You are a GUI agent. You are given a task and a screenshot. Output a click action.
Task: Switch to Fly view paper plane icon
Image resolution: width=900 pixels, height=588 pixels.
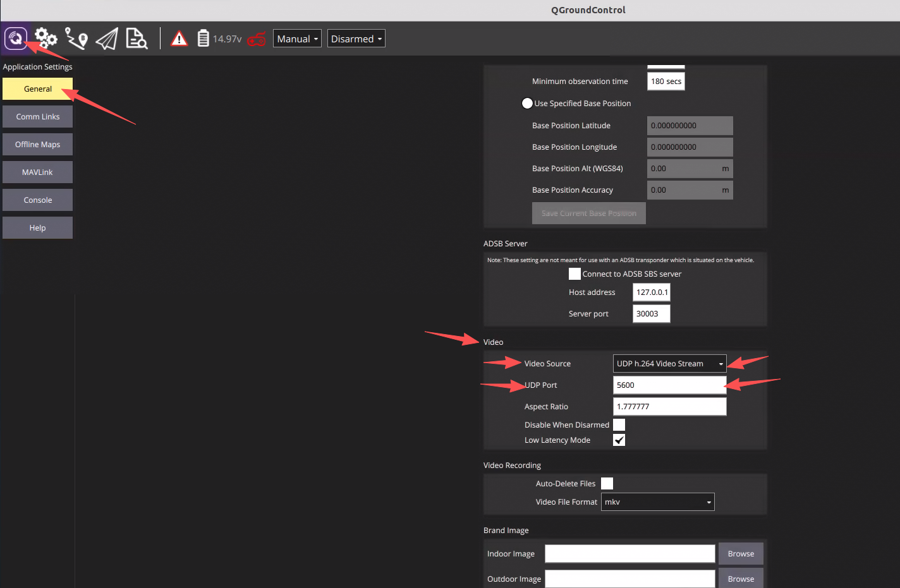(107, 39)
